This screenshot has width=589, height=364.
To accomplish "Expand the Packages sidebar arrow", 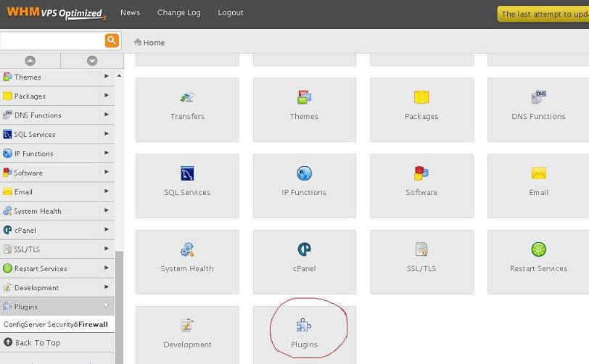I will click(107, 96).
